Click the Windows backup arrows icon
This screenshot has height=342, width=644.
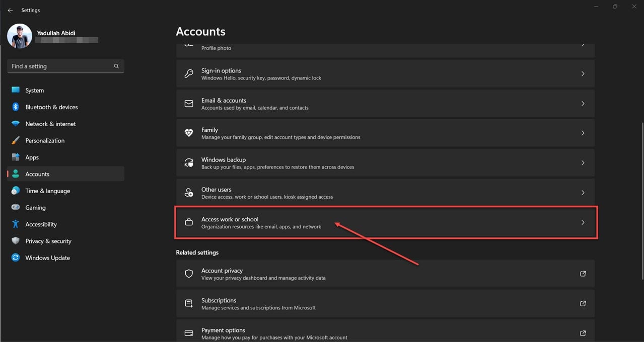pos(189,162)
